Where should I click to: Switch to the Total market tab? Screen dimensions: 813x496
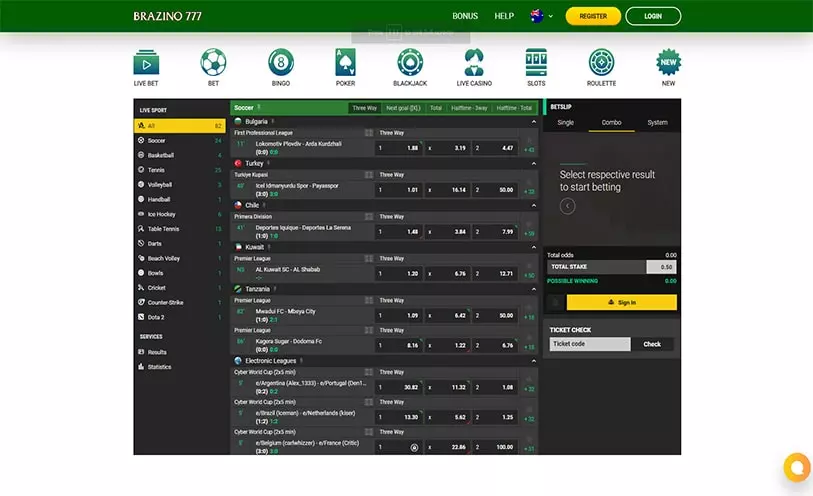click(436, 108)
